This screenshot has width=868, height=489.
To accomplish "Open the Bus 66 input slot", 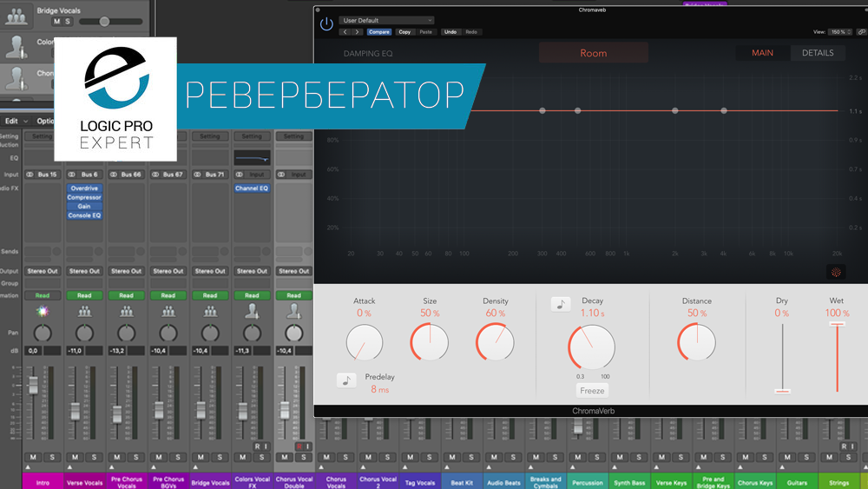I will pos(126,175).
